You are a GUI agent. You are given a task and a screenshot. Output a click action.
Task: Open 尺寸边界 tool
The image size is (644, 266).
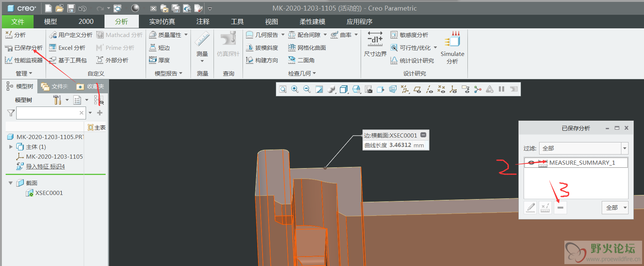(375, 45)
